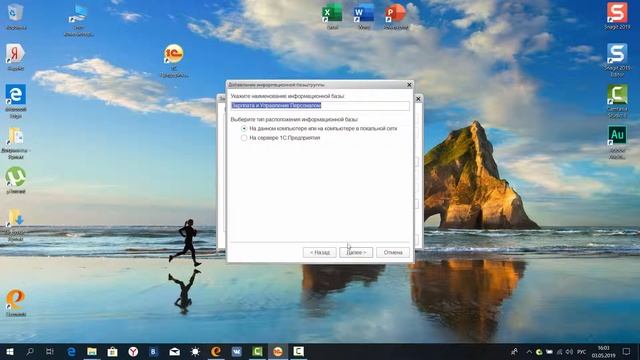Open the People icon in system tray
The width and height of the screenshot is (640, 360).
click(x=514, y=351)
